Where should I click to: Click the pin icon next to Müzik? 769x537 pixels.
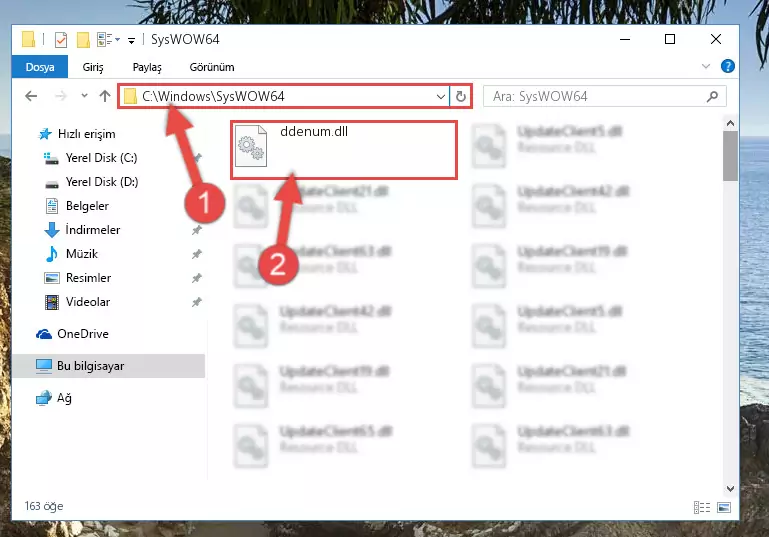pyautogui.click(x=196, y=254)
